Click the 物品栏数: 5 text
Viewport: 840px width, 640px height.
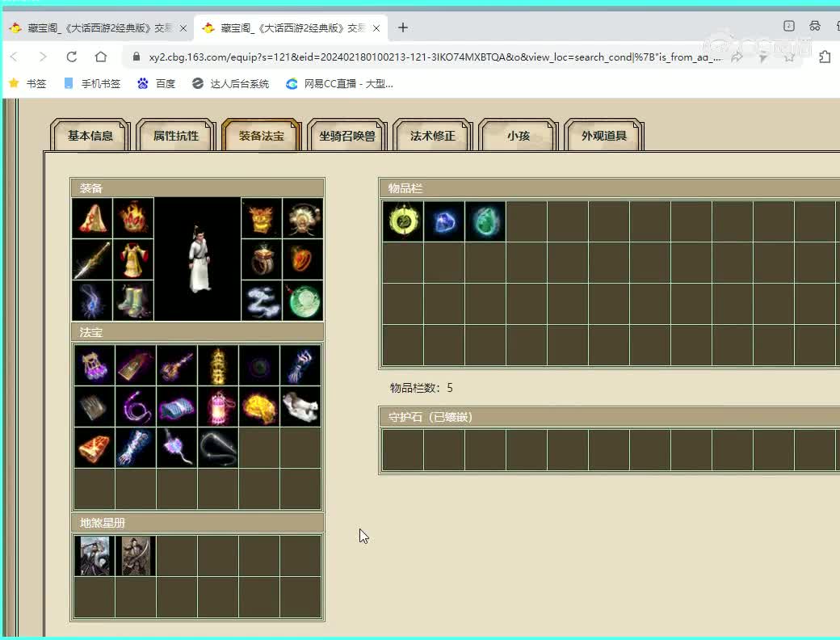421,388
